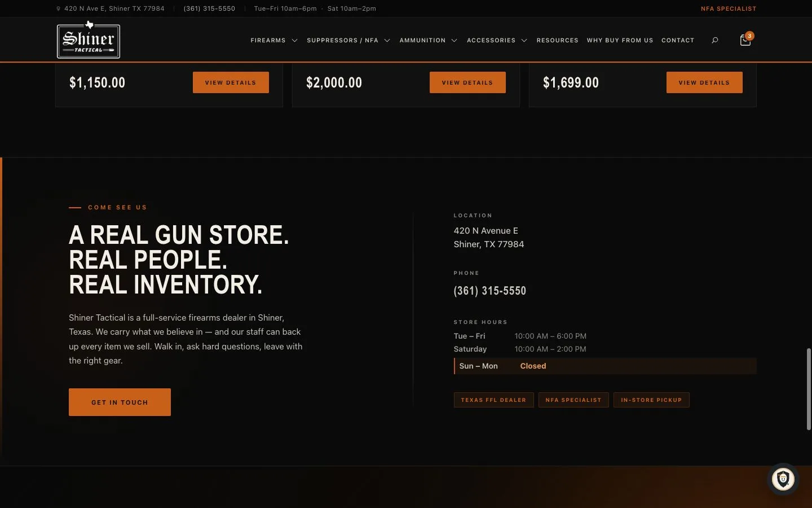Go to the Resources page

[557, 41]
